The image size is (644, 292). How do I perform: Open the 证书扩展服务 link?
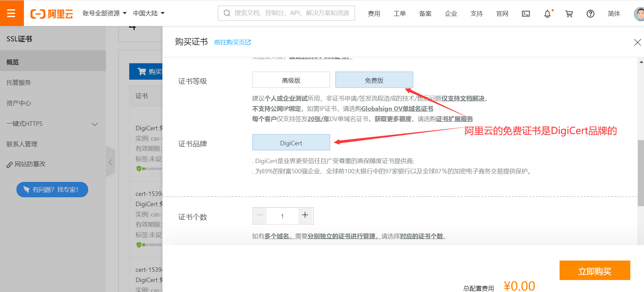pyautogui.click(x=454, y=119)
